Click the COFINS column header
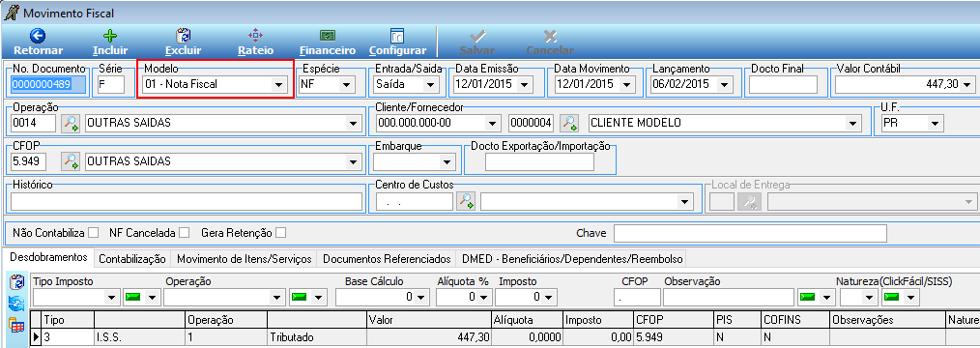The height and width of the screenshot is (348, 980). coord(794,320)
